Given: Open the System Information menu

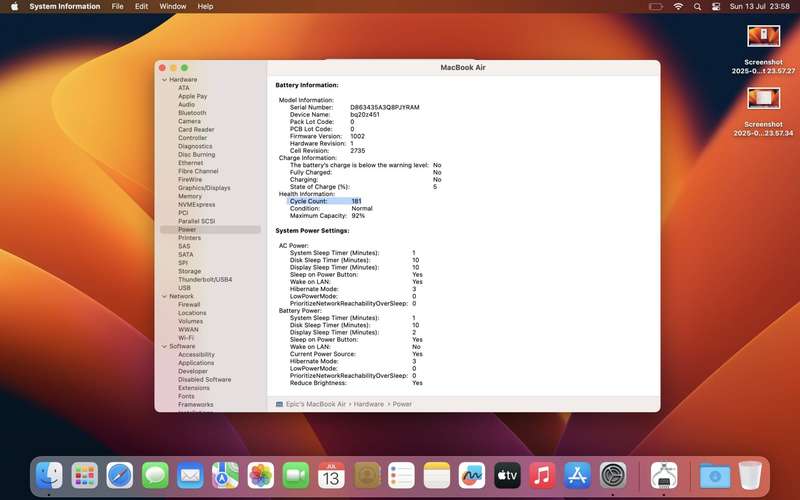Looking at the screenshot, I should coord(65,7).
